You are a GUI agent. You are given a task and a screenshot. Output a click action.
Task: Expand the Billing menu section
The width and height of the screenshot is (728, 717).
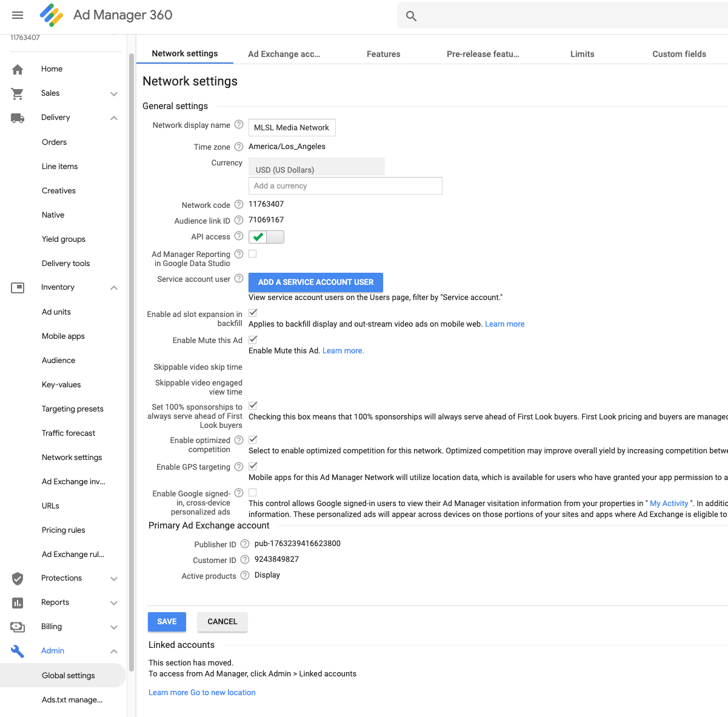[x=113, y=627]
